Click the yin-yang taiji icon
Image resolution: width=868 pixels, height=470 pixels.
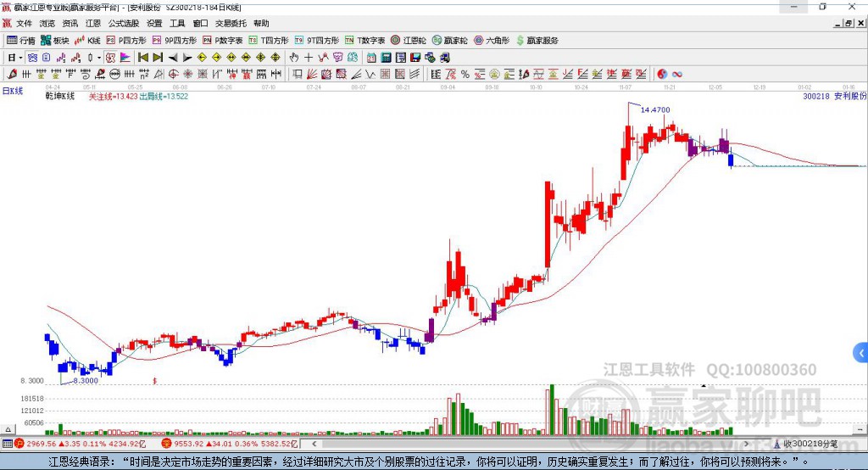662,74
